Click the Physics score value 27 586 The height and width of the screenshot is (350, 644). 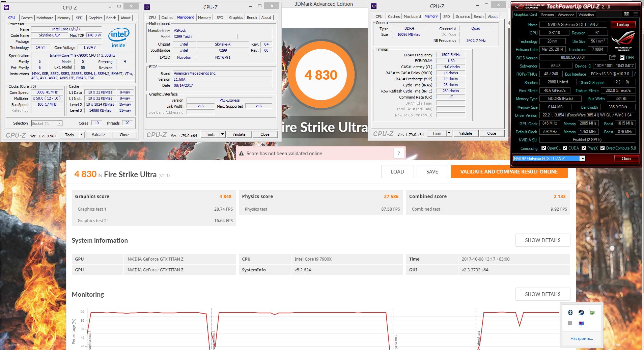coord(391,196)
